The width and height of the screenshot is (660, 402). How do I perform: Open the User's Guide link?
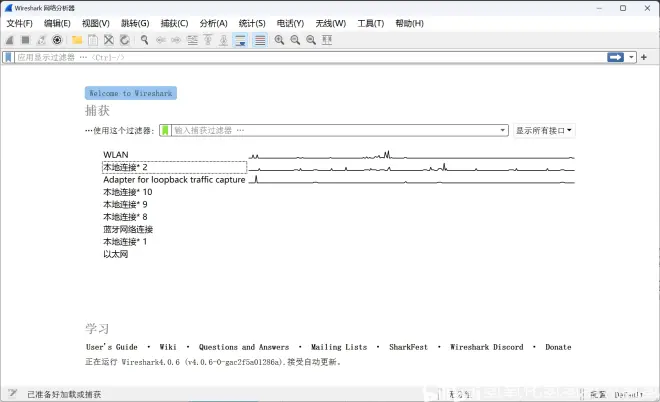click(112, 347)
